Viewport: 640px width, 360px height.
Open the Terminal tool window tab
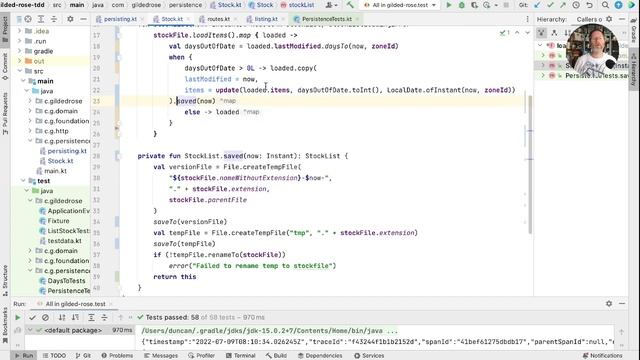pos(240,356)
